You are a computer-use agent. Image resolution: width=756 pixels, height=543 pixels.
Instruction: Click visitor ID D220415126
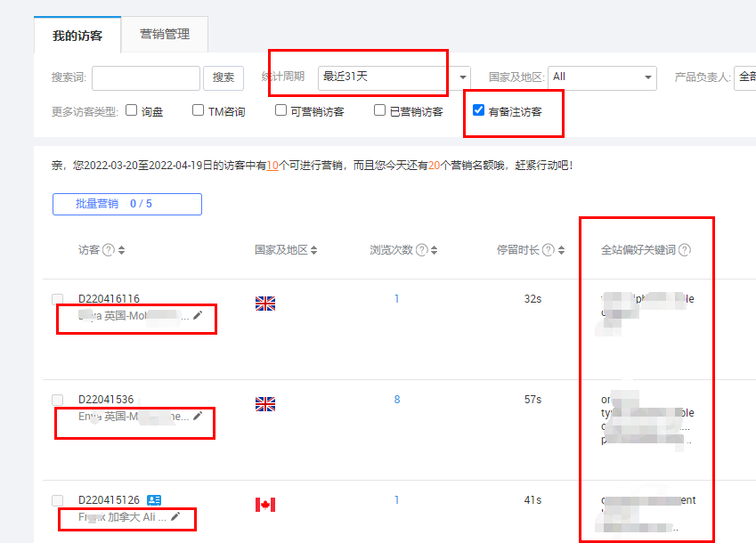click(x=109, y=500)
